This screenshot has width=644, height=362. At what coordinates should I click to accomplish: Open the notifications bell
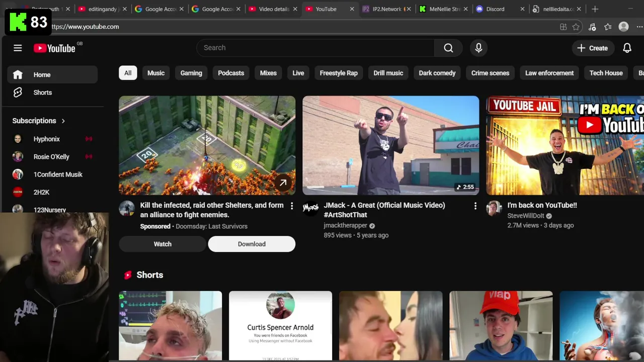[627, 48]
